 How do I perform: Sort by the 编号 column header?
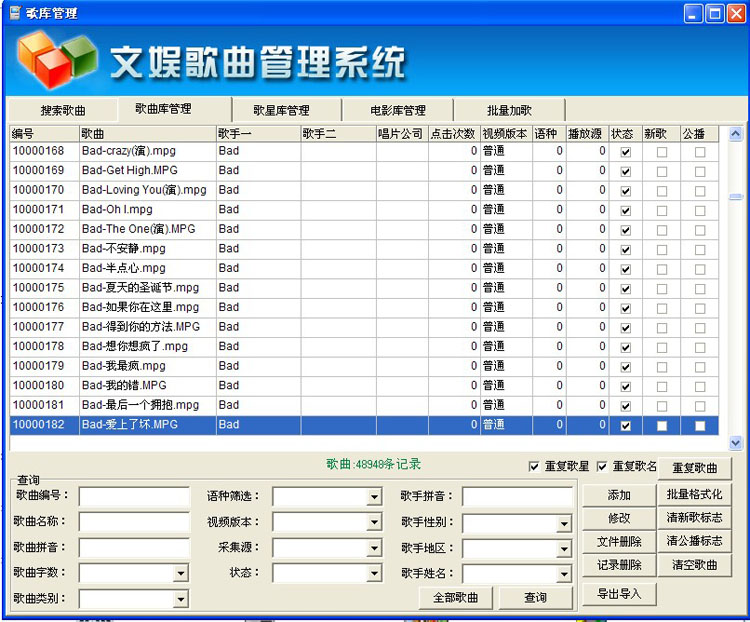click(44, 133)
